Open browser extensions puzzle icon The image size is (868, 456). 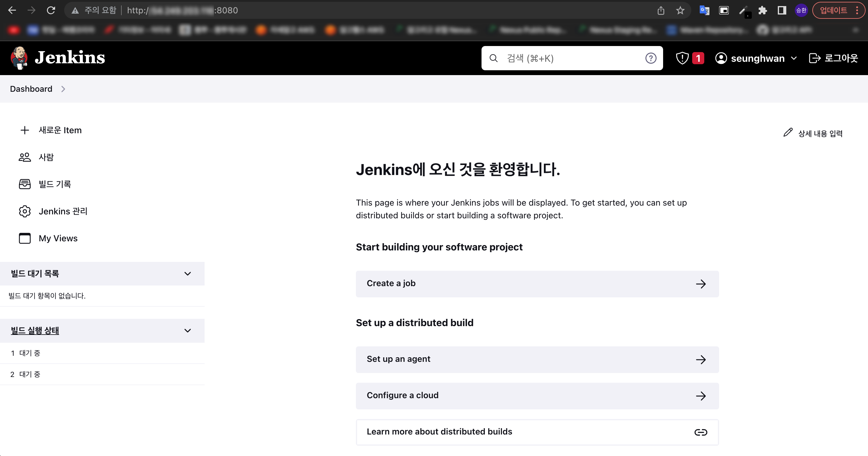[x=763, y=11]
